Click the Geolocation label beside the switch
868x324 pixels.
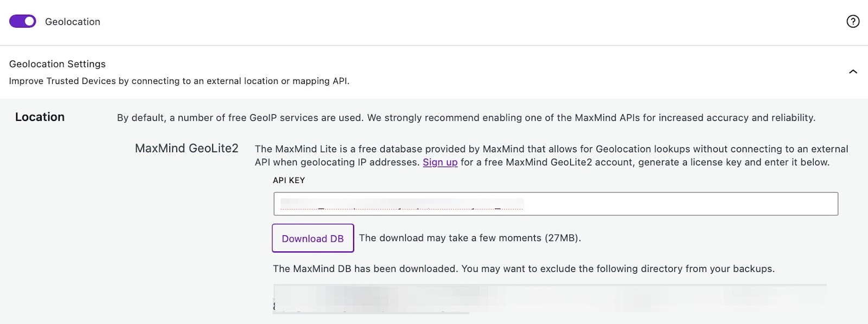(73, 22)
